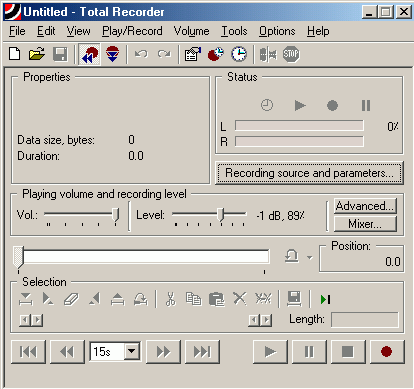Click the sixth Selection icon with curved arrow
The height and width of the screenshot is (389, 414).
point(141,299)
